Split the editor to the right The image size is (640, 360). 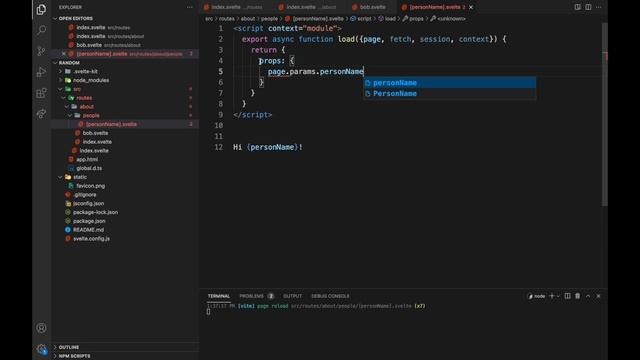pyautogui.click(x=588, y=7)
